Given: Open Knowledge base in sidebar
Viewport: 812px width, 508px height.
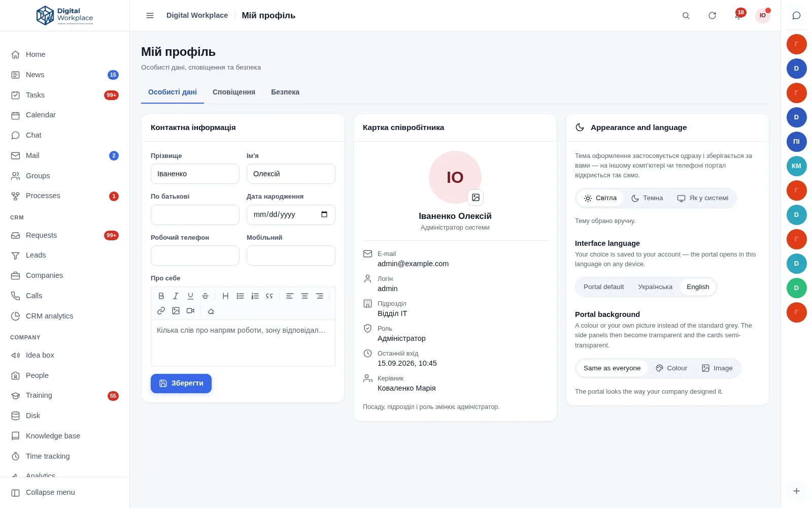Looking at the screenshot, I should (x=64, y=436).
